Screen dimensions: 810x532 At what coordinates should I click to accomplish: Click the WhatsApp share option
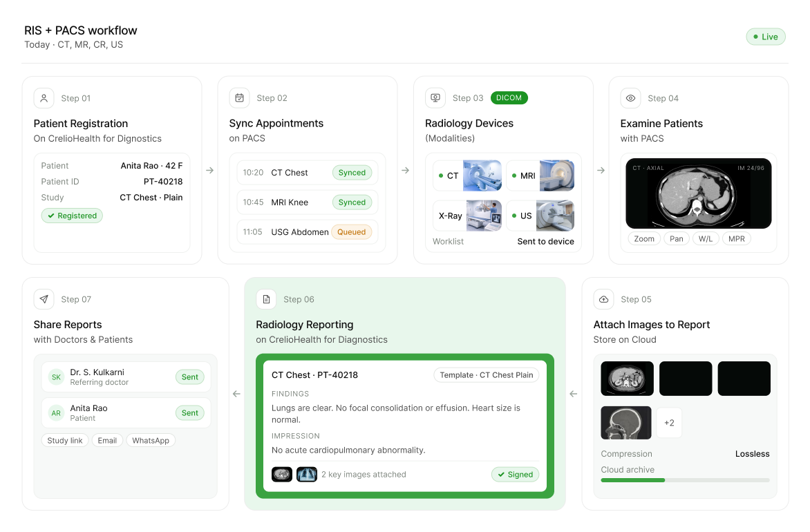coord(151,441)
